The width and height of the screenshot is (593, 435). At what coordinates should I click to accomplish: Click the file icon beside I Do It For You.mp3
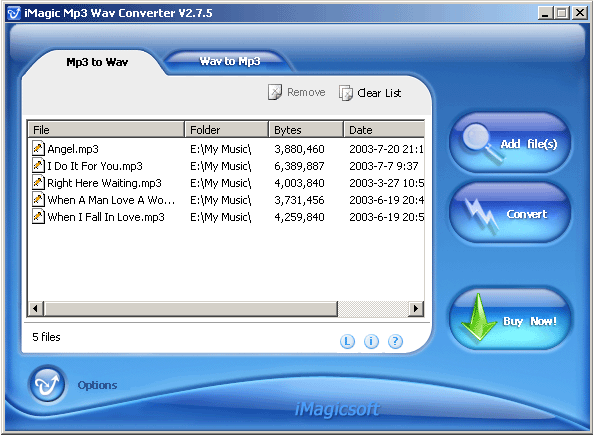[38, 165]
